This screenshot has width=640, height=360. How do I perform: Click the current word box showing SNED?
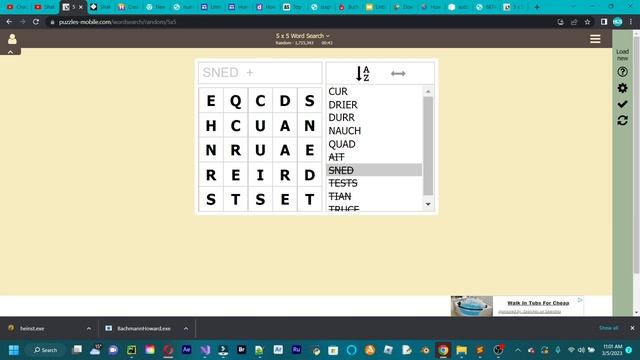pyautogui.click(x=260, y=73)
